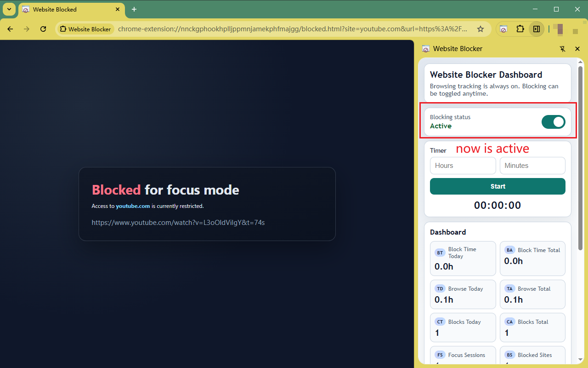Click the Browse Today 0.1h value
Screen dimensions: 588x368
(x=444, y=300)
